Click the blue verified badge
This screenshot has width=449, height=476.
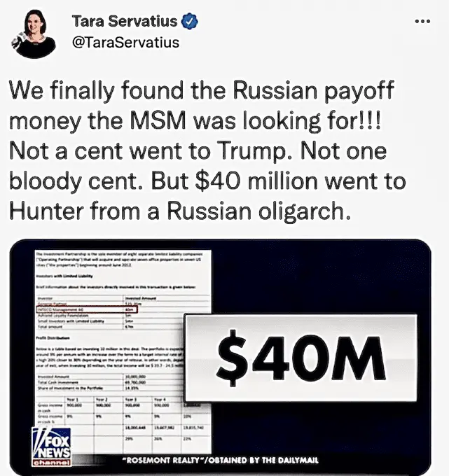coord(190,21)
